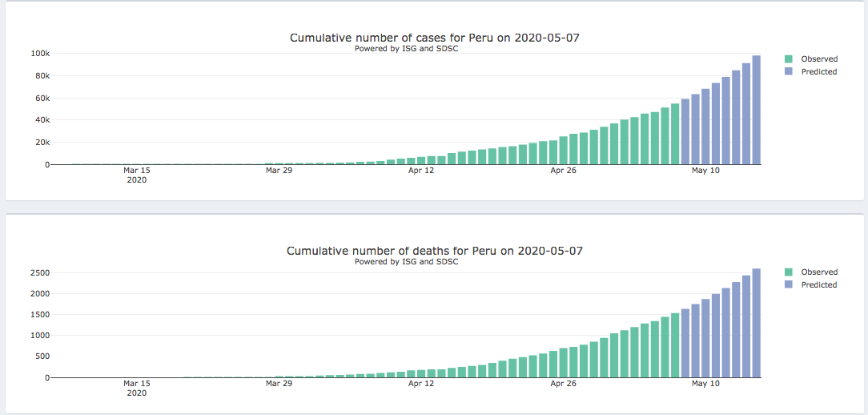Hide Observed series via deaths chart legend label
The image size is (868, 415).
819,272
